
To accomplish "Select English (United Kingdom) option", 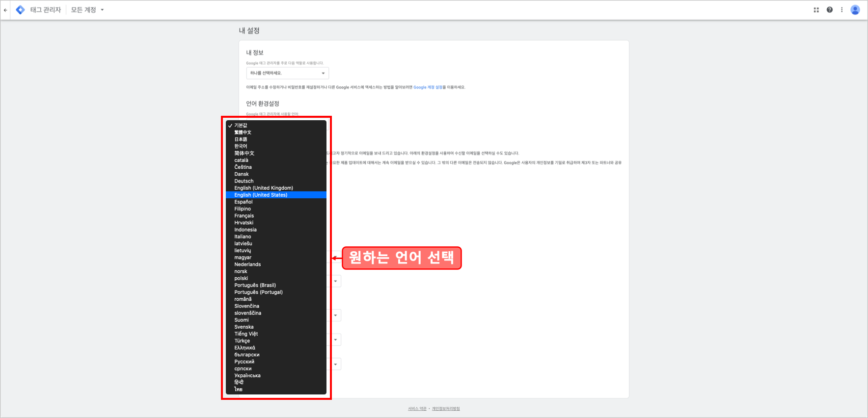I will pos(276,188).
